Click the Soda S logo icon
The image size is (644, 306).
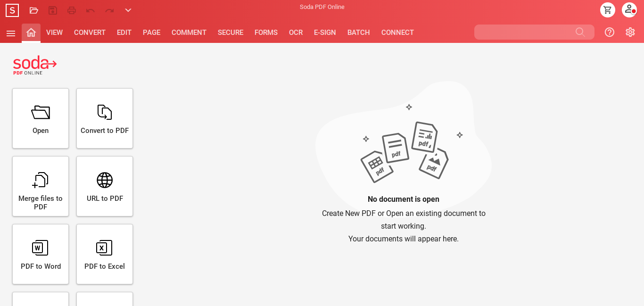[x=12, y=10]
